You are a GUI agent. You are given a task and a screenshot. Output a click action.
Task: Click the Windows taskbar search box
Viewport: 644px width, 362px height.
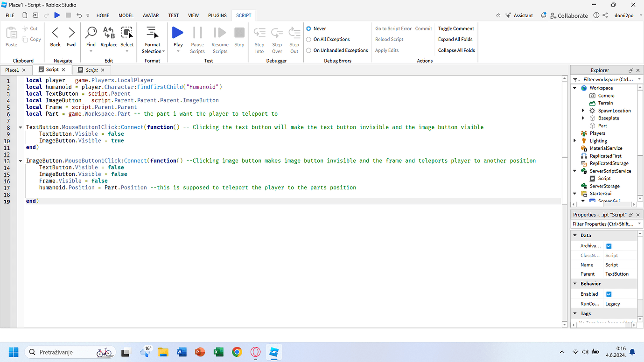[71, 352]
